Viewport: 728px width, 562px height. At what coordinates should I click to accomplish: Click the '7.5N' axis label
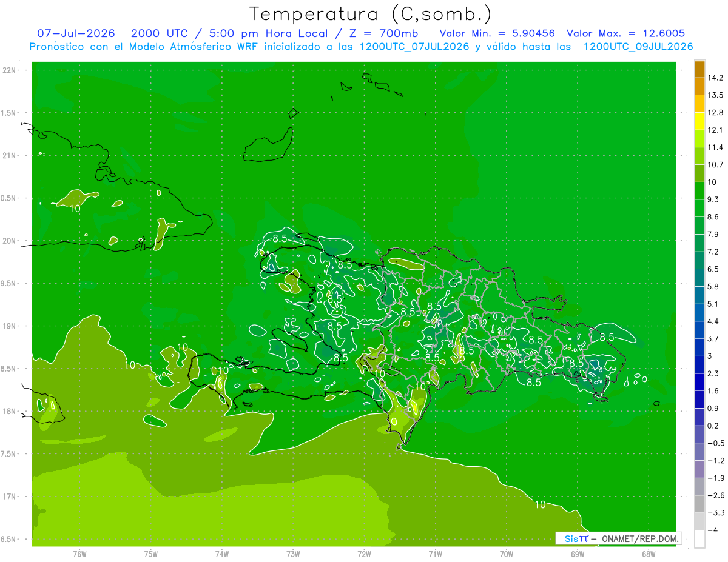(8, 454)
